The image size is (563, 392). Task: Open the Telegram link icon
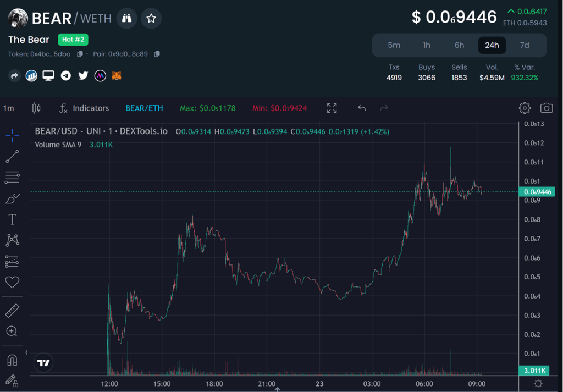click(66, 76)
